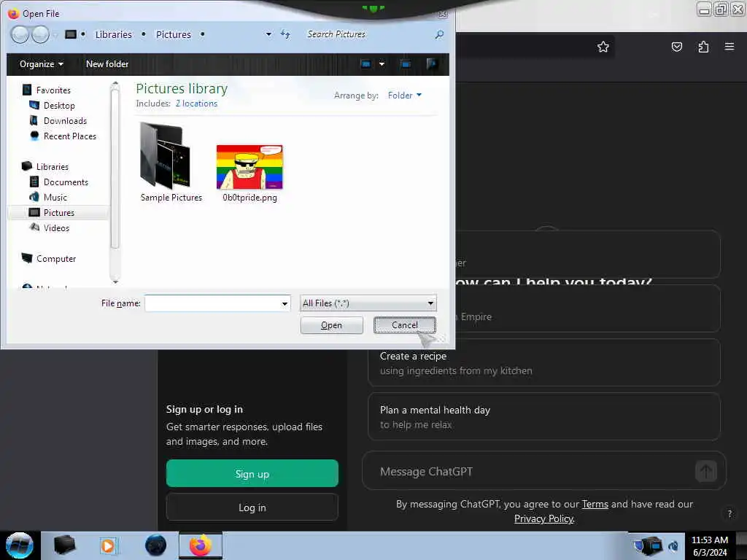
Task: Open the All Files type filter dropdown
Action: coord(368,303)
